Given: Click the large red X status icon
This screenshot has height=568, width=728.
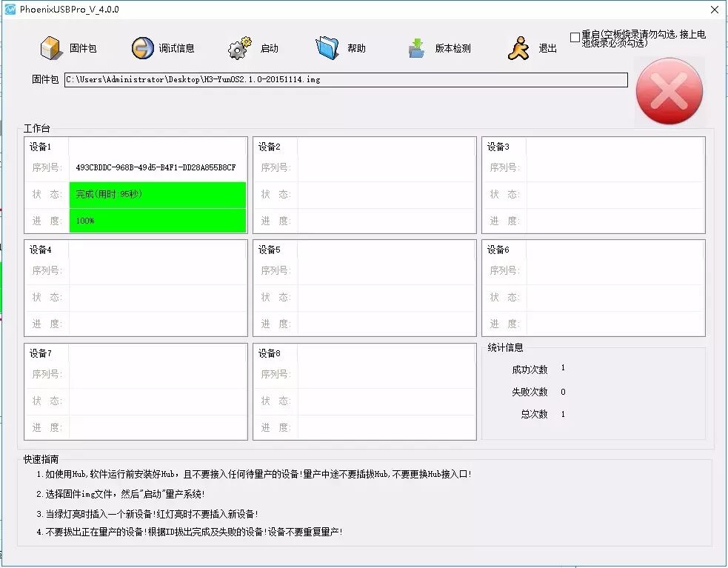Looking at the screenshot, I should (x=669, y=92).
